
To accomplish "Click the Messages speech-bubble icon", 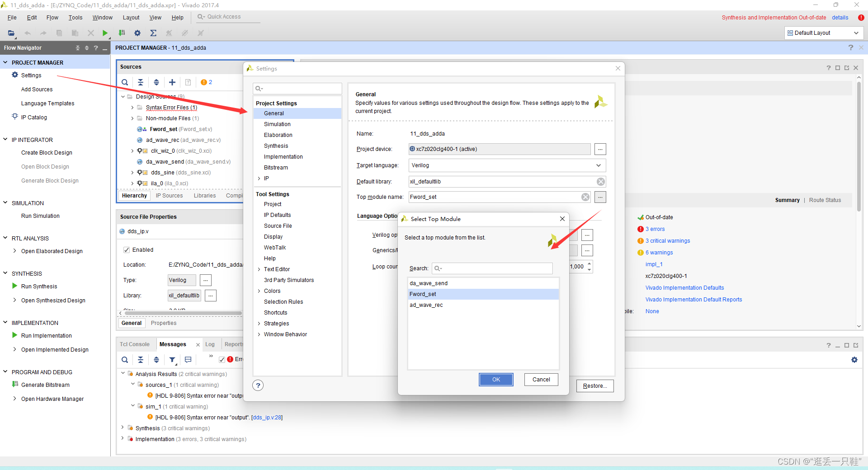I will click(188, 360).
